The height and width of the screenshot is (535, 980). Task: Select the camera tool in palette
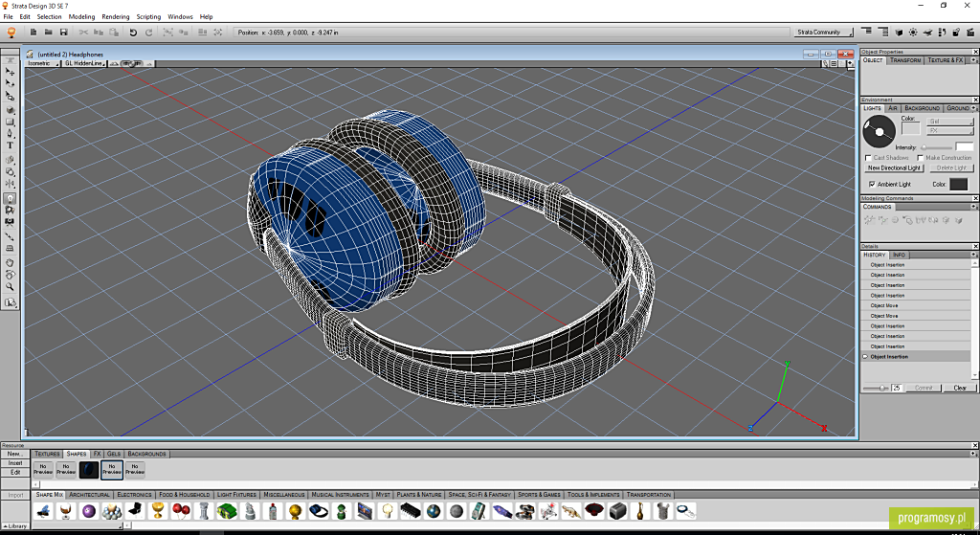coord(10,222)
